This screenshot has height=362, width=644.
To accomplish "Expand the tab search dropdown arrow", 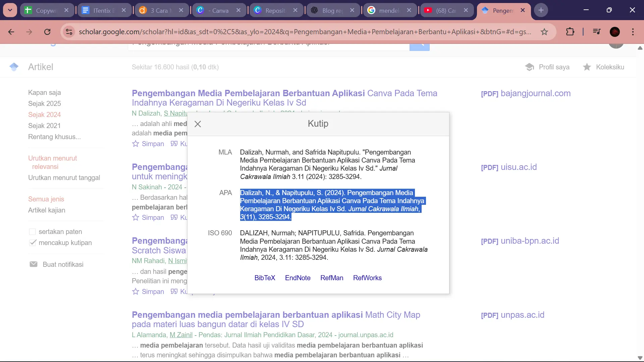I will (10, 10).
